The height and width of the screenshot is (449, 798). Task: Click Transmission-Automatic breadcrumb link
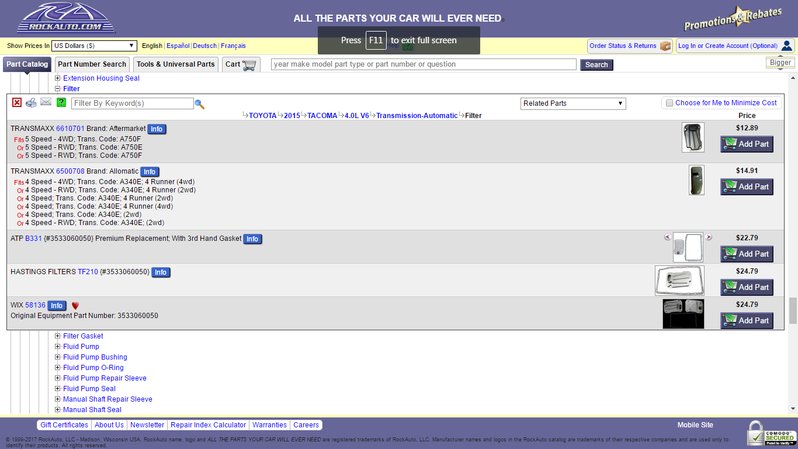[417, 116]
